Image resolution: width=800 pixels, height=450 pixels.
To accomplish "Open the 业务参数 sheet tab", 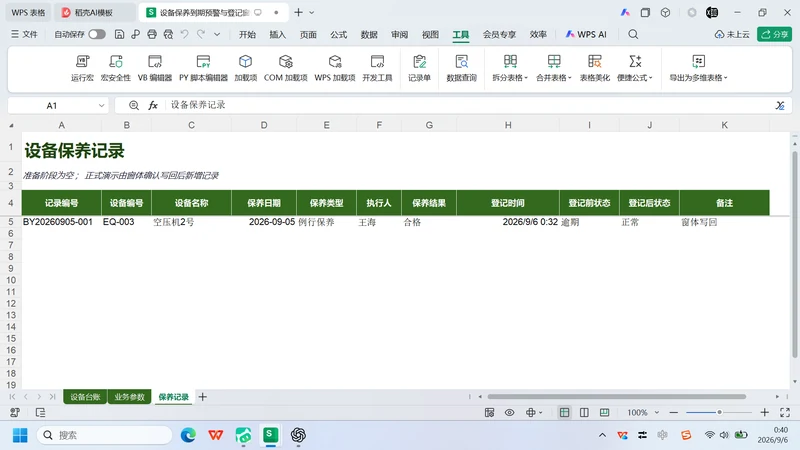I will [x=129, y=397].
